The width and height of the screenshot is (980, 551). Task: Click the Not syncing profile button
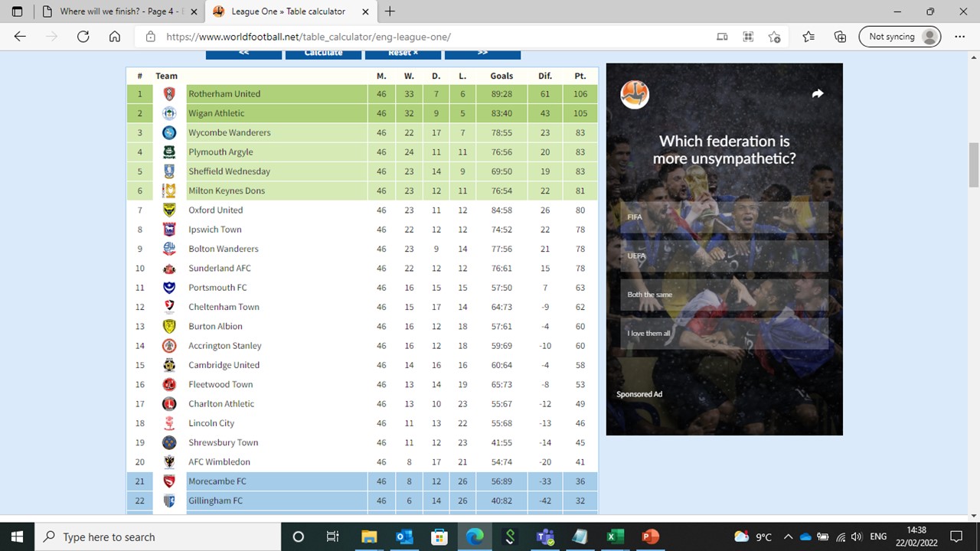[900, 37]
